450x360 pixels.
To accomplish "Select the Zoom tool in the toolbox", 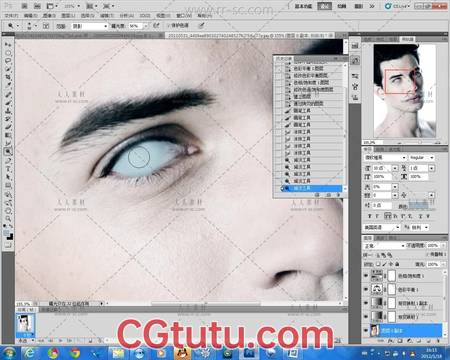I will (x=8, y=218).
